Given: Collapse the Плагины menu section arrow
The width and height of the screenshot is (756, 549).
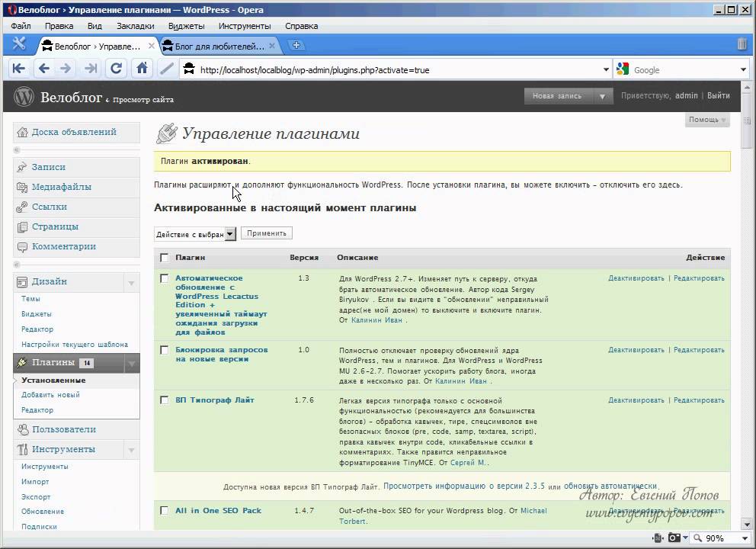Looking at the screenshot, I should click(131, 363).
